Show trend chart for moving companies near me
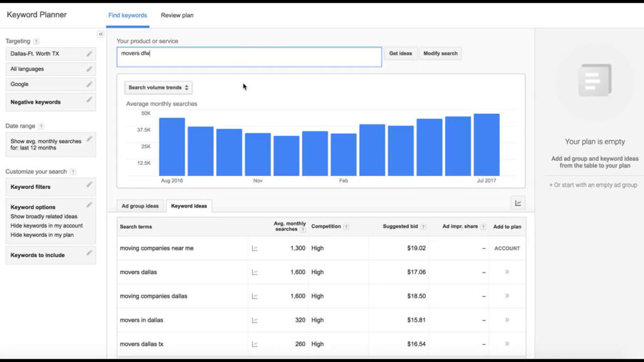This screenshot has width=644, height=362. (255, 248)
